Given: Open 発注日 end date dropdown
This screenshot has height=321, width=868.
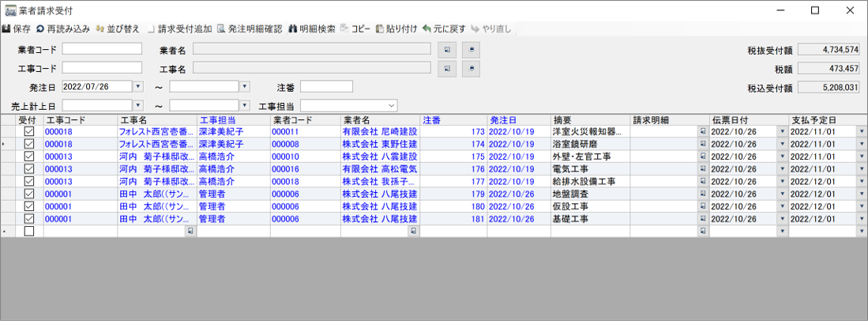Looking at the screenshot, I should pyautogui.click(x=245, y=86).
